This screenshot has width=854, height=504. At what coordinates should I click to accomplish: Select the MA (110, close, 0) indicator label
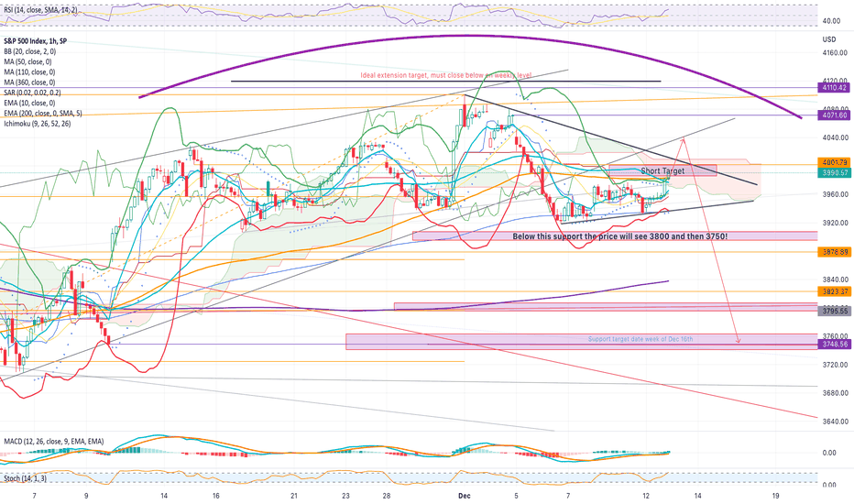pyautogui.click(x=29, y=71)
